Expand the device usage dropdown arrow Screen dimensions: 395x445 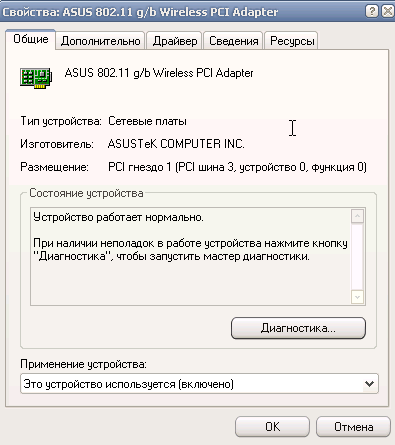pyautogui.click(x=369, y=384)
